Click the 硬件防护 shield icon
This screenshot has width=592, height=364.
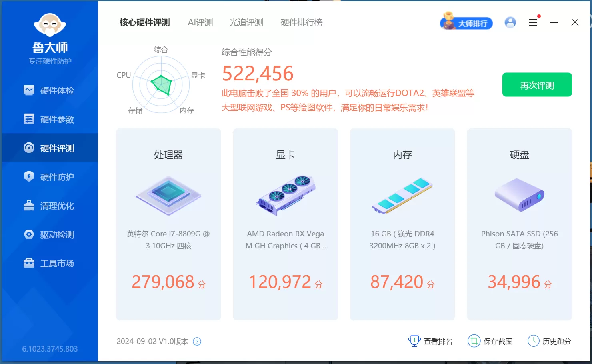29,177
